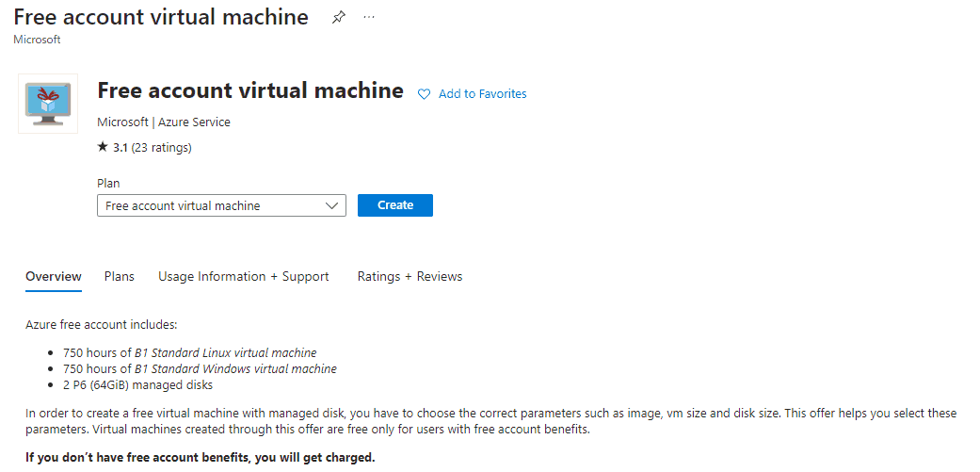This screenshot has width=980, height=472.
Task: Click the heart icon beside Add to Favorites
Action: (x=424, y=94)
